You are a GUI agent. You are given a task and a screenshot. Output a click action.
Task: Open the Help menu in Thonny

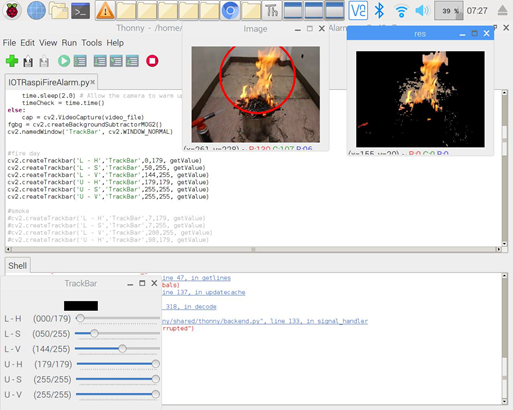coord(115,43)
